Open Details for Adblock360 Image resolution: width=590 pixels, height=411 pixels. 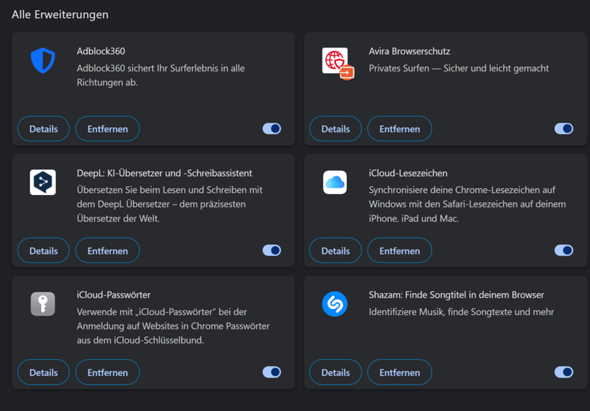(44, 129)
